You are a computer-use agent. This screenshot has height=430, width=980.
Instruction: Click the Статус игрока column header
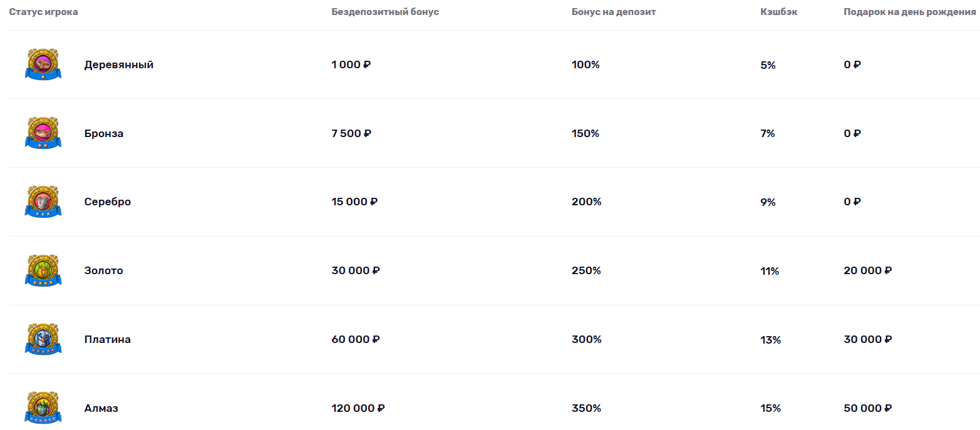pyautogui.click(x=44, y=12)
